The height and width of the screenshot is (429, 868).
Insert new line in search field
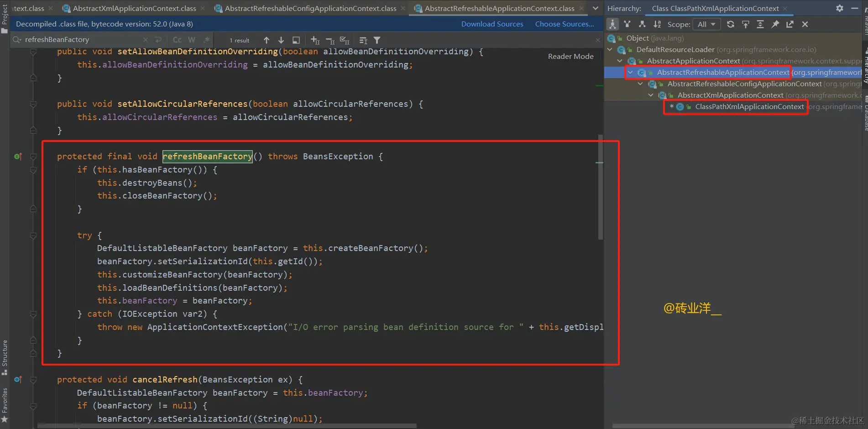pyautogui.click(x=158, y=40)
